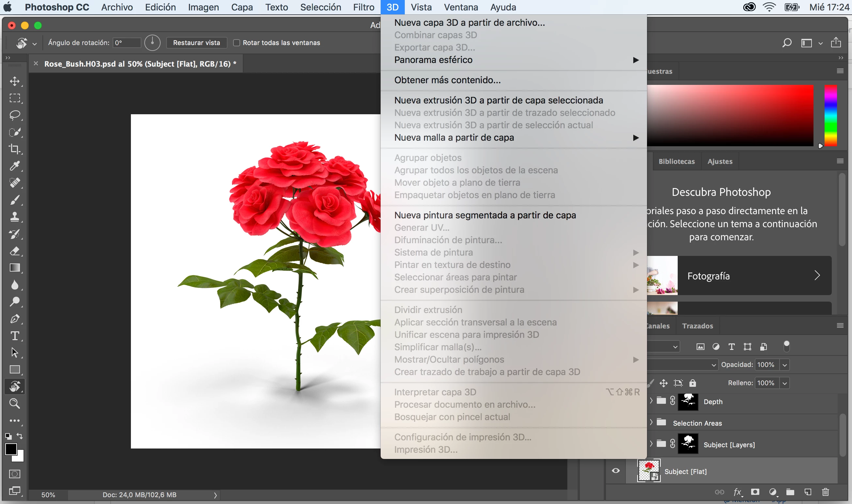The image size is (852, 504).
Task: Choose Nueva malla a partir de capa
Action: click(x=454, y=137)
